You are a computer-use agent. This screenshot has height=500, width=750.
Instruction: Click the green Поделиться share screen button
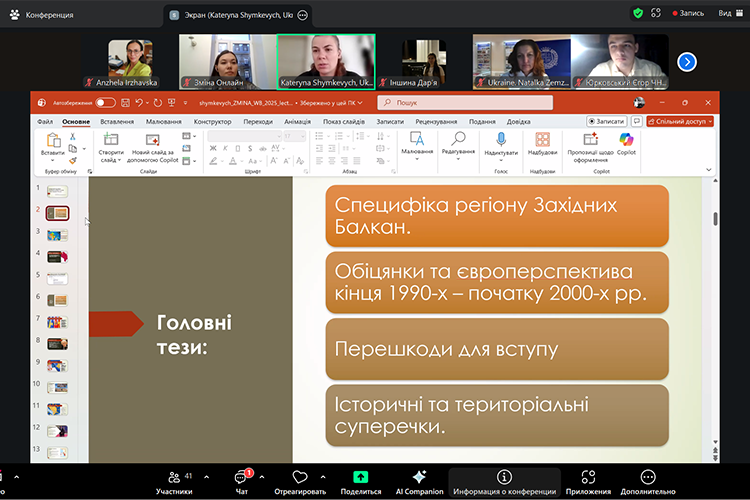tap(360, 481)
